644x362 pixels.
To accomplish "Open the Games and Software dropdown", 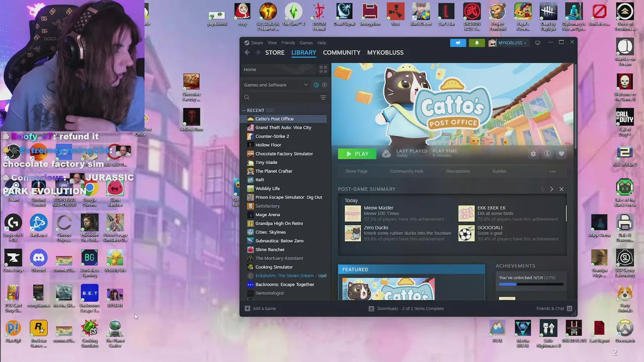I will tap(276, 85).
